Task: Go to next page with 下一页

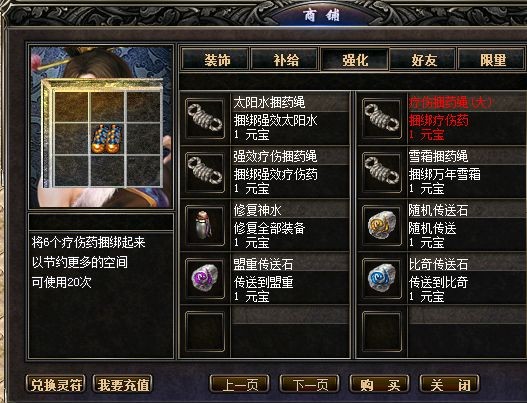Action: pos(310,384)
